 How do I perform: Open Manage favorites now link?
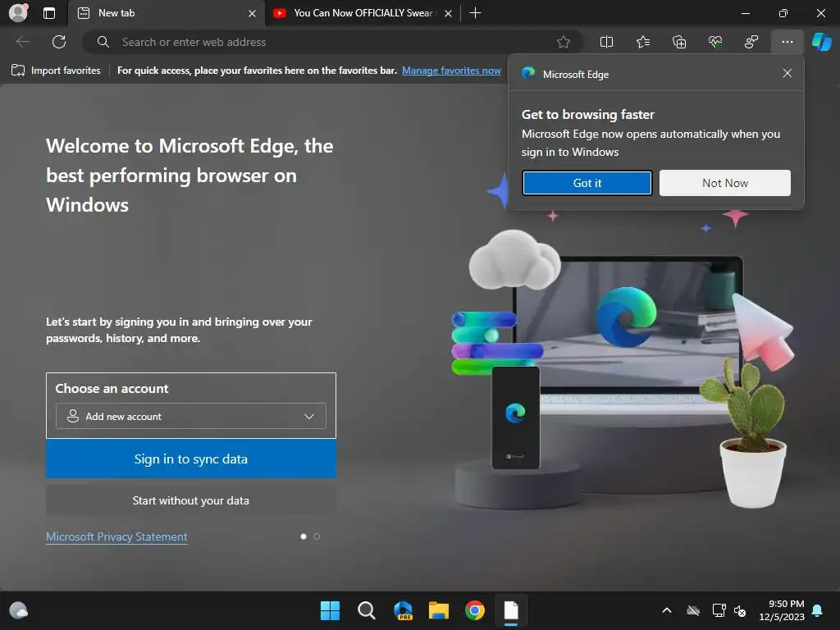[451, 71]
